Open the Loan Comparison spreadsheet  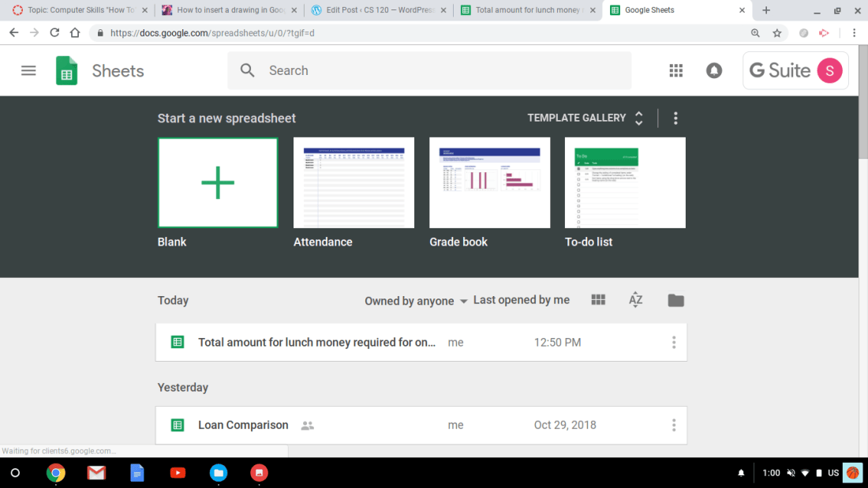tap(421, 425)
